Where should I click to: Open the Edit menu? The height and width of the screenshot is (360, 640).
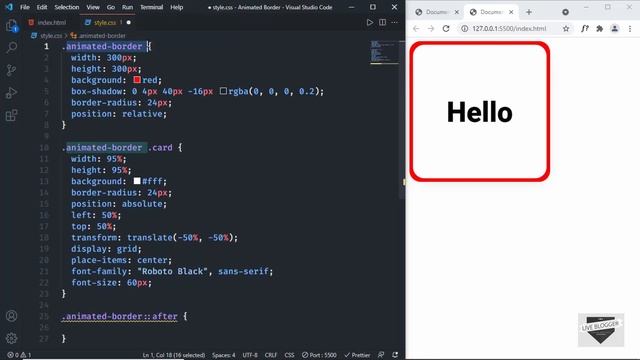coord(42,7)
